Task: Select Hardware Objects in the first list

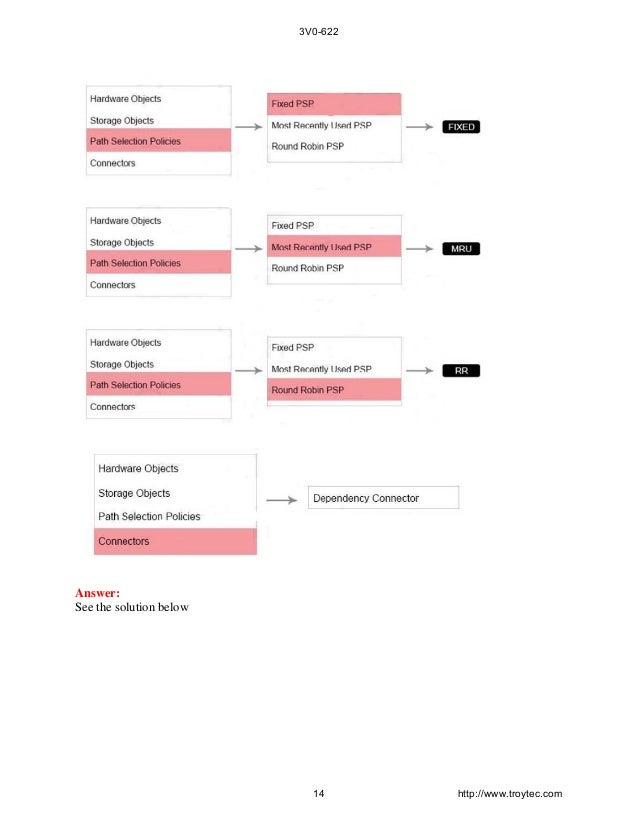Action: click(x=125, y=99)
